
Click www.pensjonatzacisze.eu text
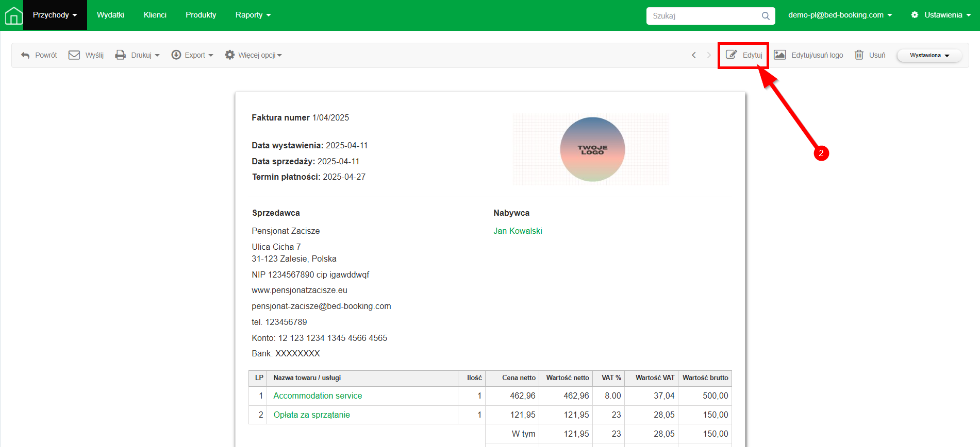tap(300, 290)
